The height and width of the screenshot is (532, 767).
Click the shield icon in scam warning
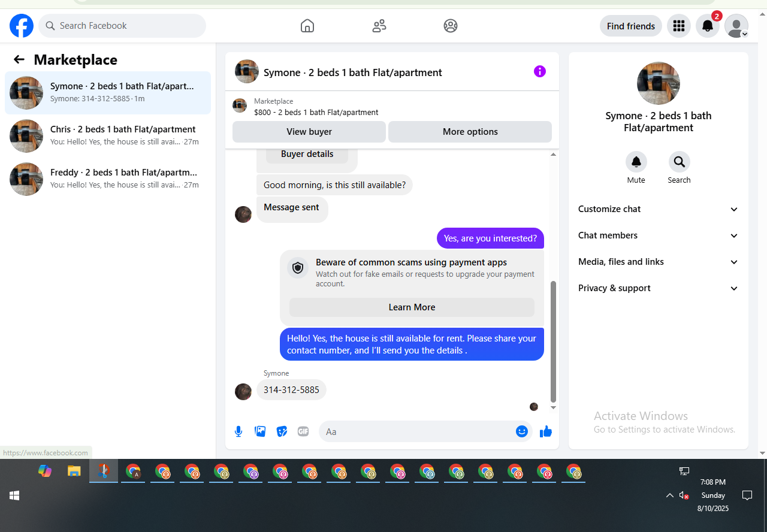tap(298, 268)
